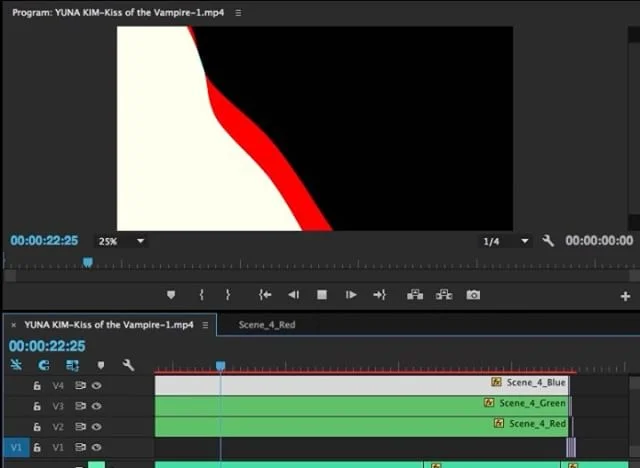Toggle Linked Selection in timeline

click(72, 365)
